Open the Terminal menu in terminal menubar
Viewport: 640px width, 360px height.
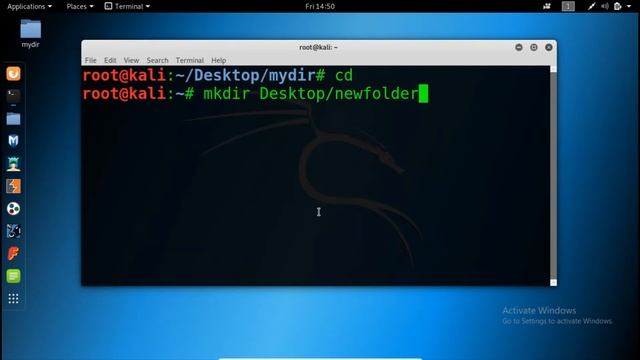click(x=190, y=60)
